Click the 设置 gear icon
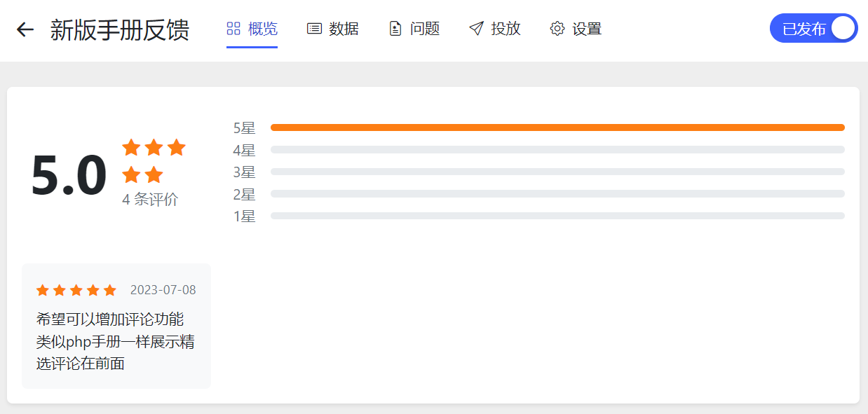This screenshot has height=414, width=868. [557, 29]
